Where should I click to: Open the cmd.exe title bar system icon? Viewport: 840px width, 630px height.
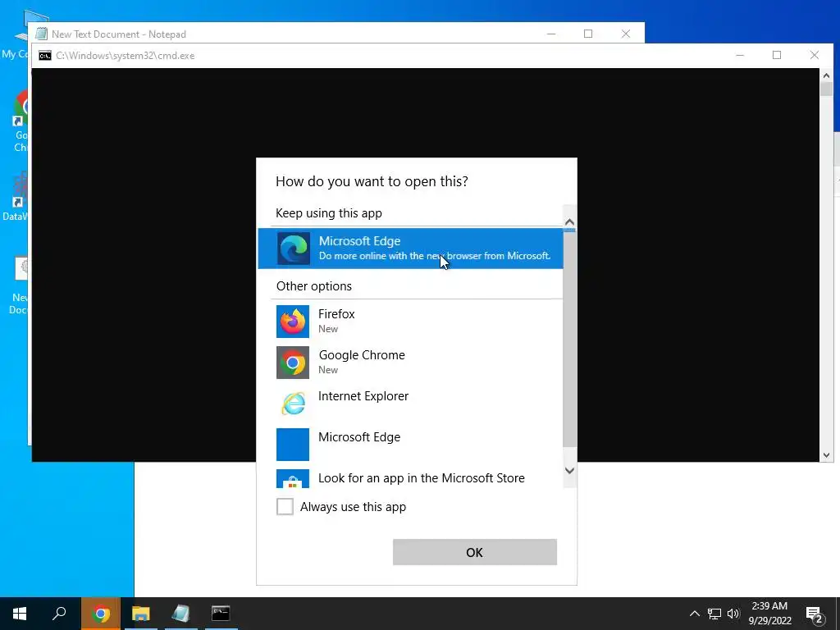[x=45, y=56]
